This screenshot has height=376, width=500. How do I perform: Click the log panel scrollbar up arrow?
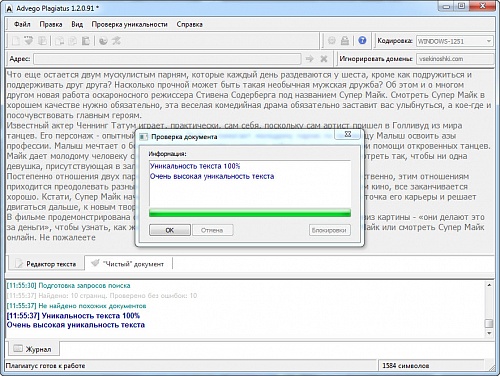pyautogui.click(x=489, y=285)
